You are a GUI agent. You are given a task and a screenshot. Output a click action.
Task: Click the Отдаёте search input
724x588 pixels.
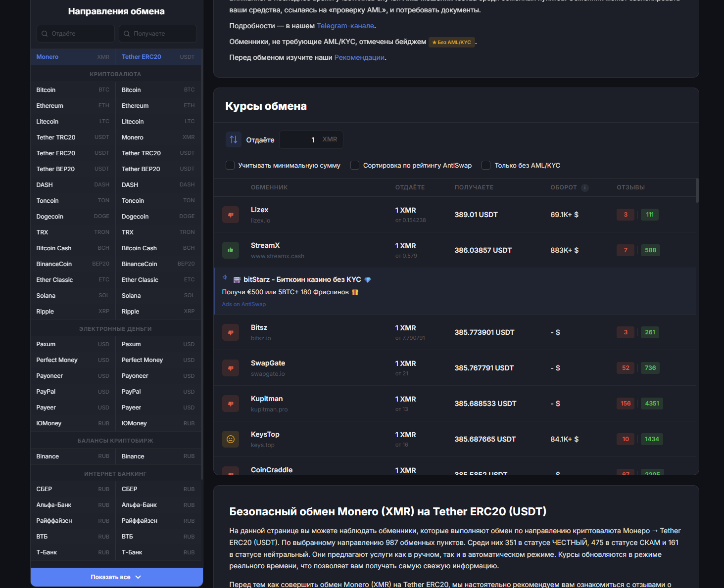click(x=75, y=34)
